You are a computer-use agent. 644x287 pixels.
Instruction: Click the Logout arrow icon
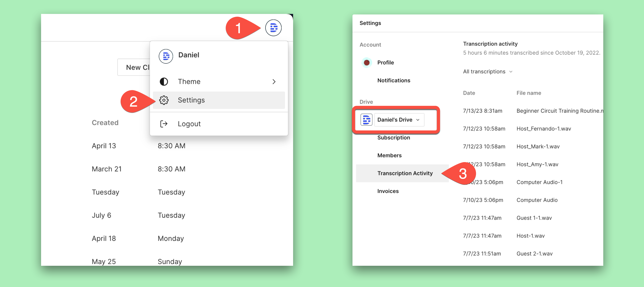[164, 124]
